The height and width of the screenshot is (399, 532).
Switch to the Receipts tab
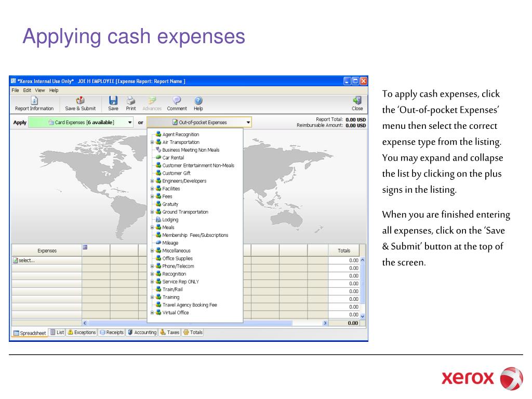(112, 332)
